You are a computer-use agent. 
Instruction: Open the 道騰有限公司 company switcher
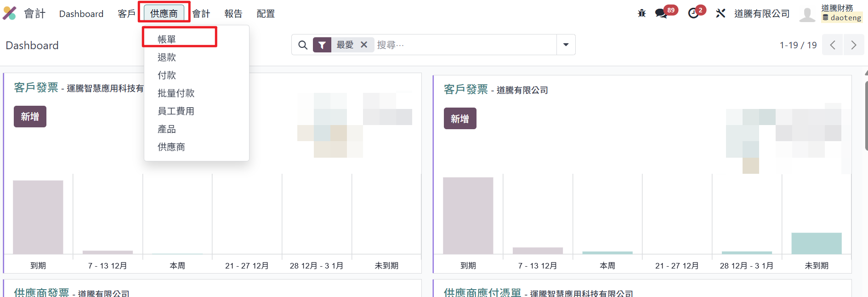click(761, 14)
